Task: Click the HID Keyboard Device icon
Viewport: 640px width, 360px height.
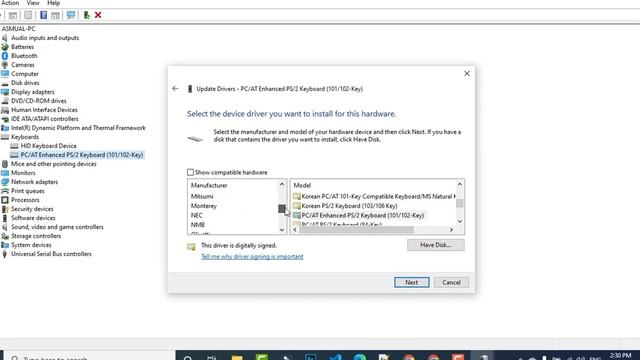Action: 14,146
